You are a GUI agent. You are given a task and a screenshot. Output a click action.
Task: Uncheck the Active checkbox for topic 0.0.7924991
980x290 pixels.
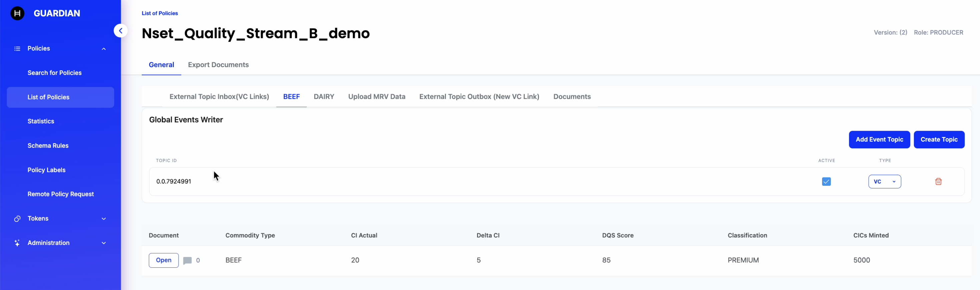click(826, 181)
